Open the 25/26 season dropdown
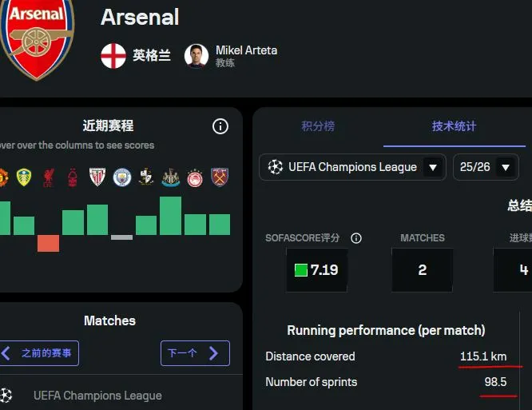The width and height of the screenshot is (532, 410). click(486, 167)
